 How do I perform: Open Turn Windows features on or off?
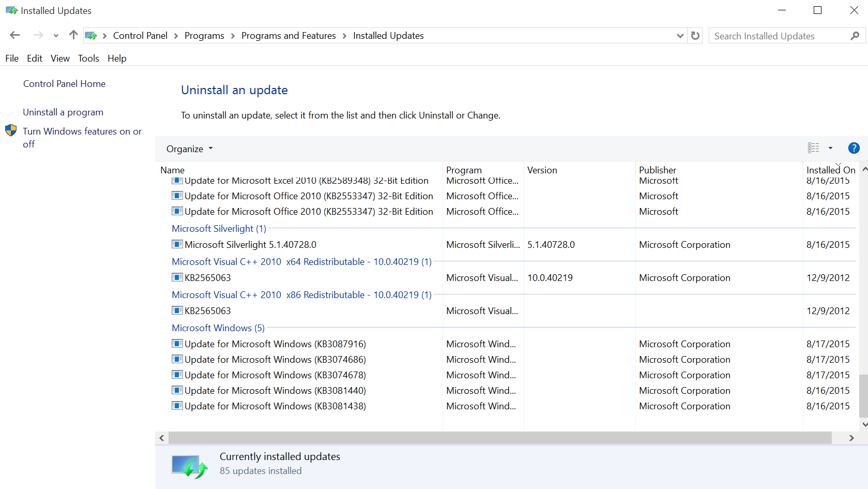point(82,138)
